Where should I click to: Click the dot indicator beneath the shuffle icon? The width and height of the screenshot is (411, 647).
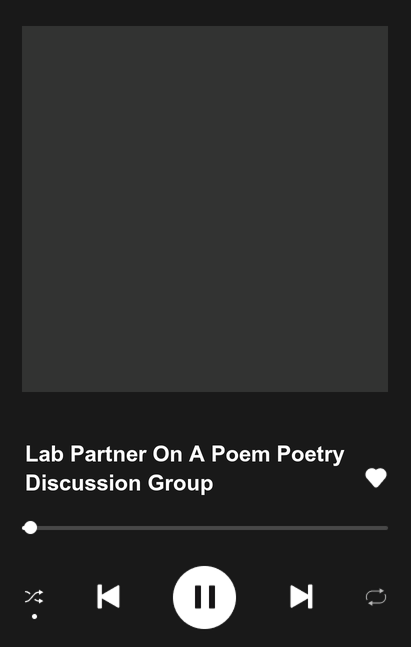[x=35, y=616]
